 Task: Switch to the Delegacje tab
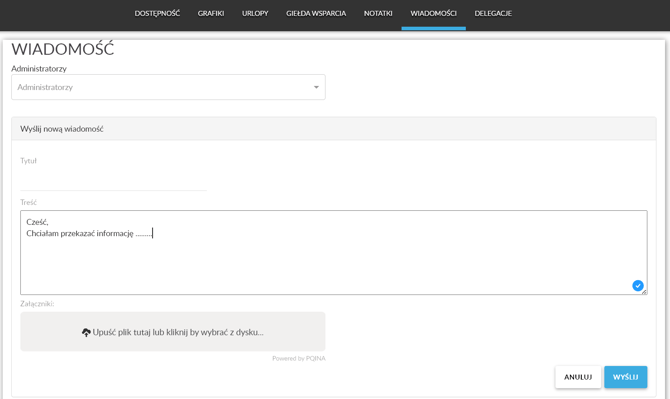[x=493, y=13]
